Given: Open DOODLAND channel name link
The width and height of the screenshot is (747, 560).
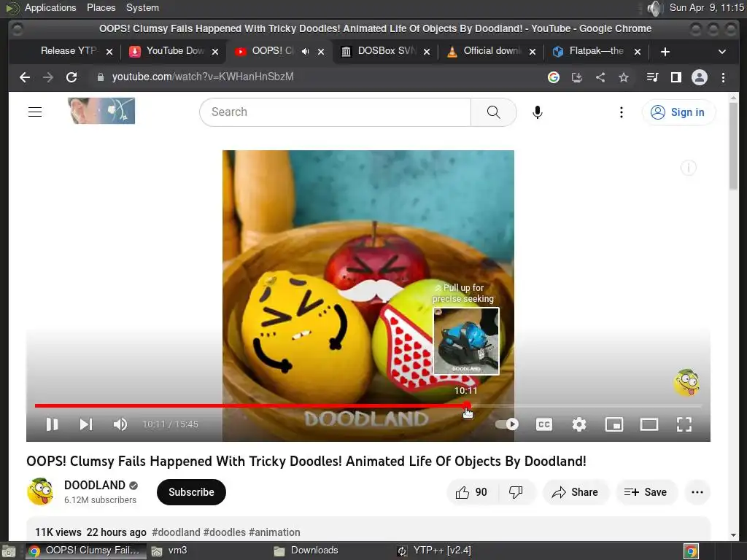Looking at the screenshot, I should click(x=95, y=485).
